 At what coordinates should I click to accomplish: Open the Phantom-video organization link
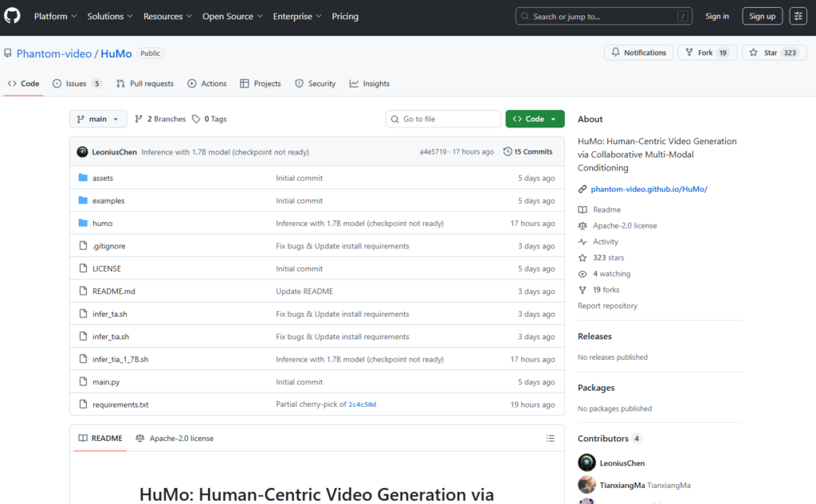click(x=54, y=53)
